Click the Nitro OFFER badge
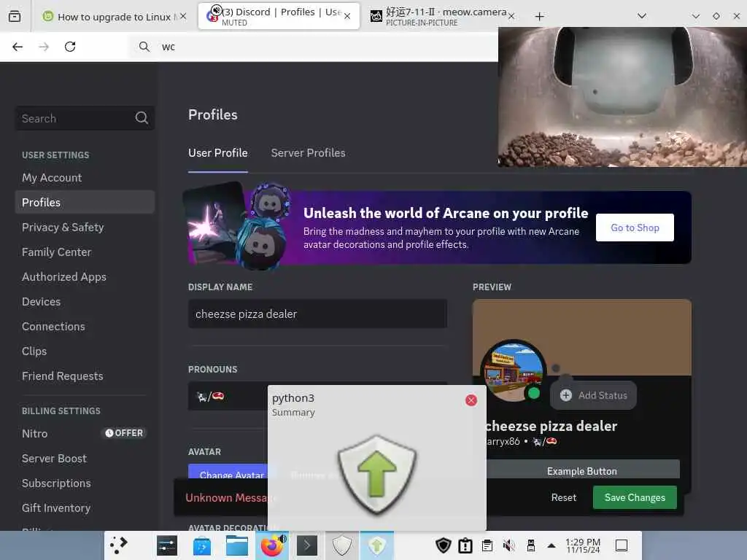 [x=124, y=433]
